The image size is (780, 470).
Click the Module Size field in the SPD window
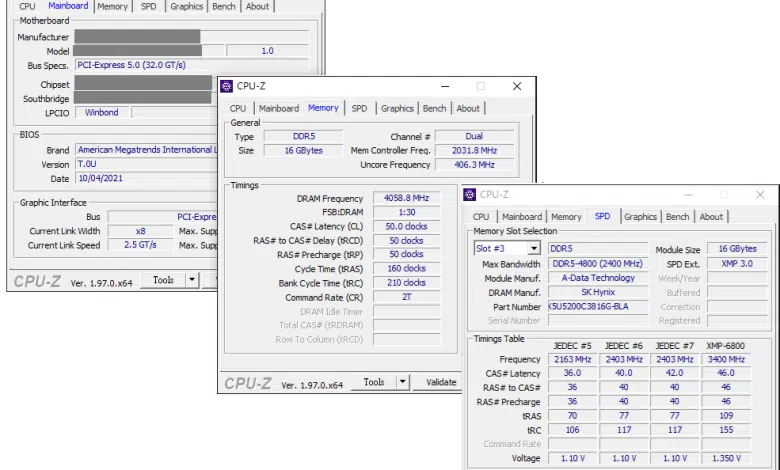click(x=737, y=249)
